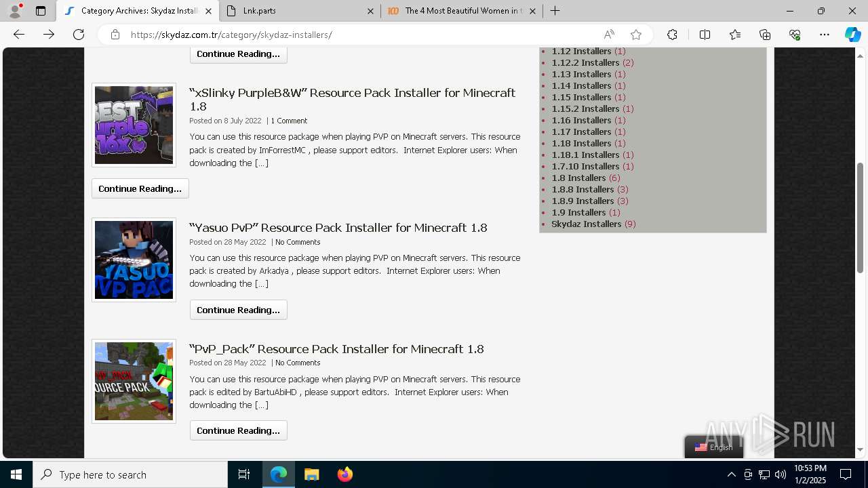
Task: Go forward to the next page
Action: (x=49, y=35)
